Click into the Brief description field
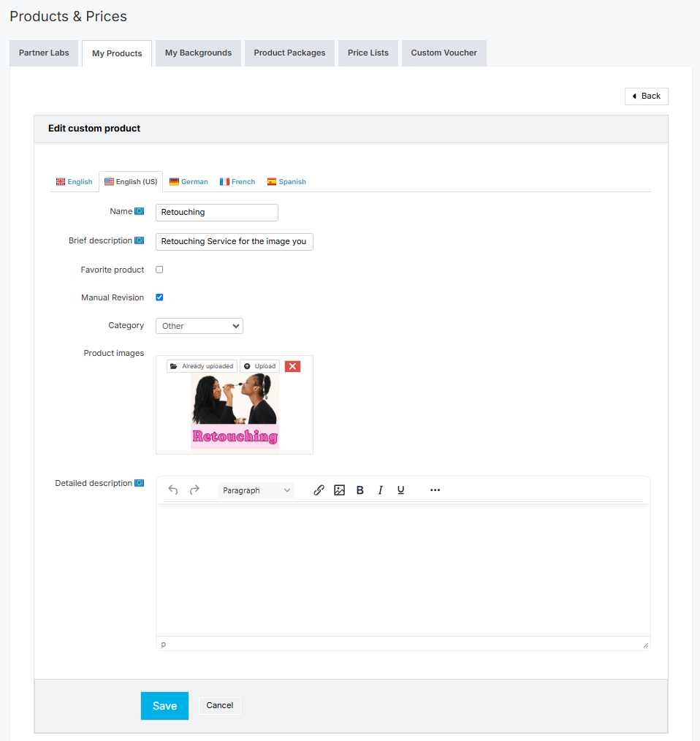 point(235,241)
